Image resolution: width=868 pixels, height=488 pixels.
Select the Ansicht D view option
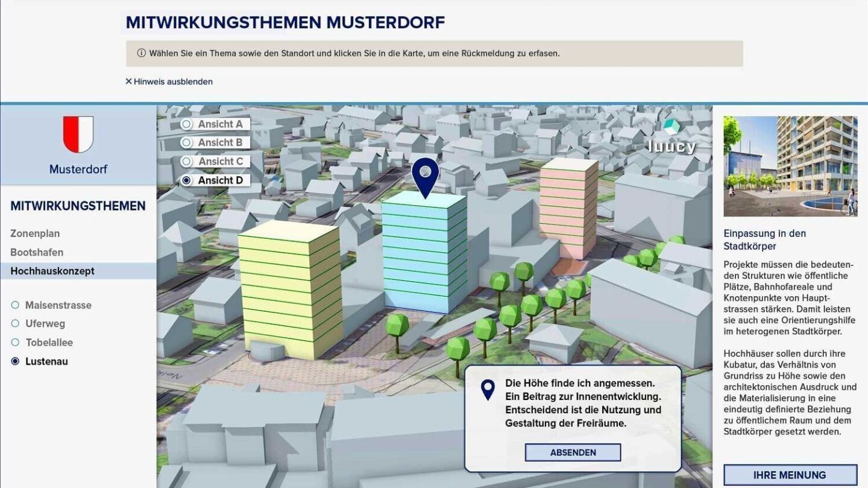click(187, 180)
